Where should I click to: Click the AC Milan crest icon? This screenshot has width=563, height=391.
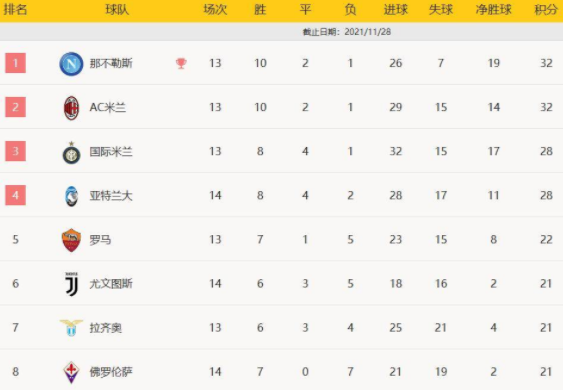71,107
